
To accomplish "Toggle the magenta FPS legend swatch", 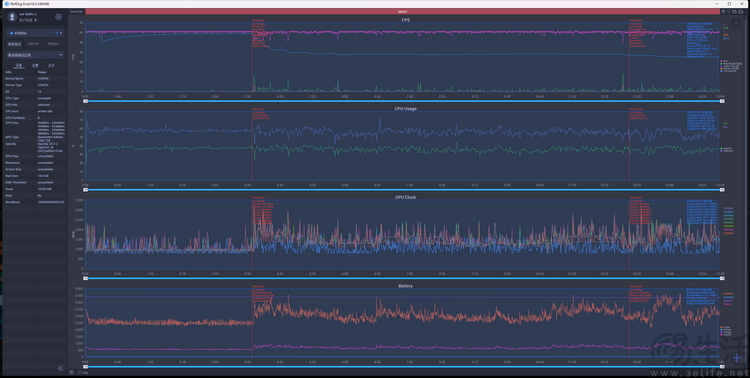I will (x=721, y=61).
